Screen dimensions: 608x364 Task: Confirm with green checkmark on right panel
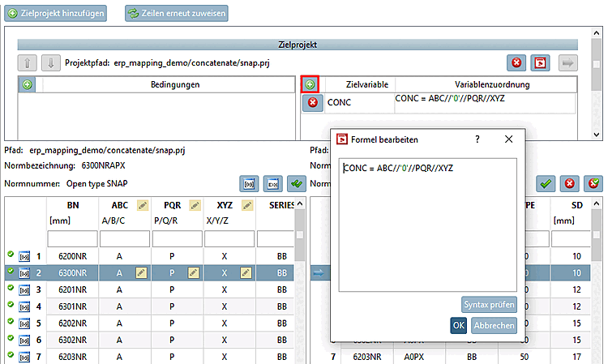click(x=546, y=184)
